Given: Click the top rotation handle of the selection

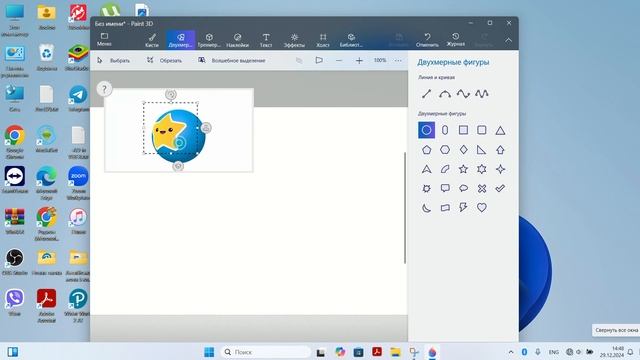Looking at the screenshot, I should 171,95.
